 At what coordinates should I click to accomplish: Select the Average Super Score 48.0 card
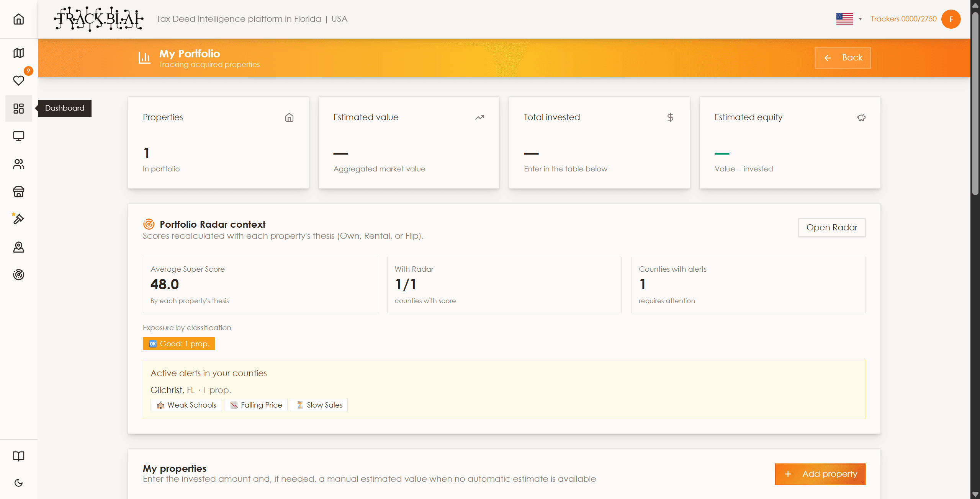point(260,285)
